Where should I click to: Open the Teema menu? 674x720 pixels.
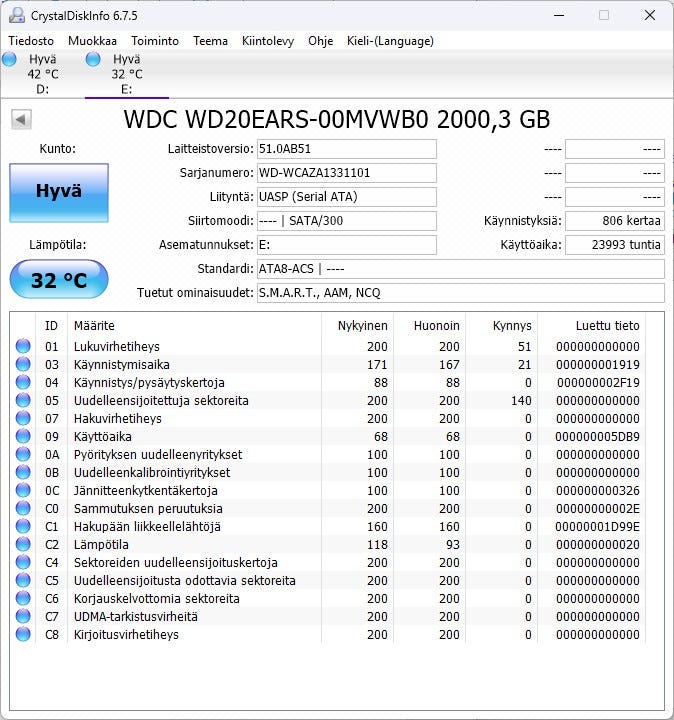[x=210, y=41]
